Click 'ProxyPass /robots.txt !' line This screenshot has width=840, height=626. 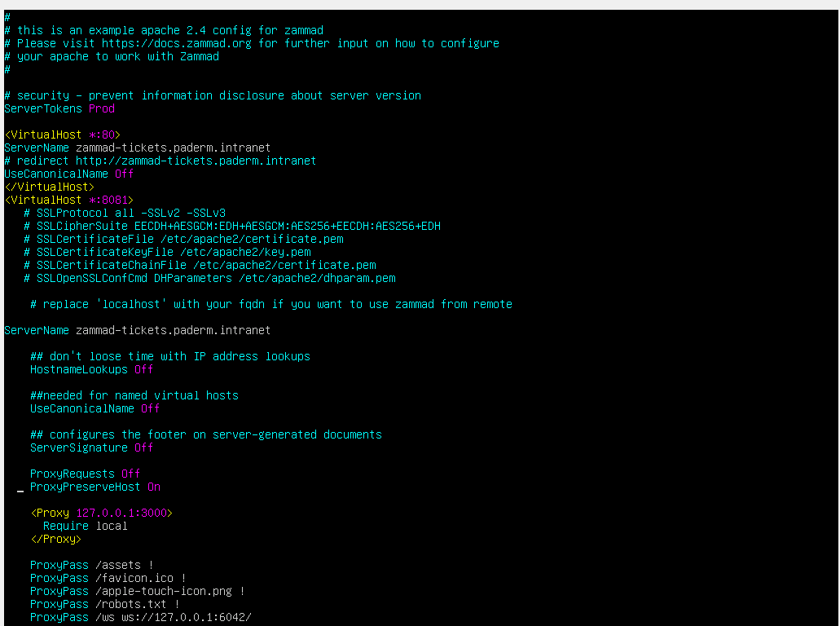click(x=105, y=604)
